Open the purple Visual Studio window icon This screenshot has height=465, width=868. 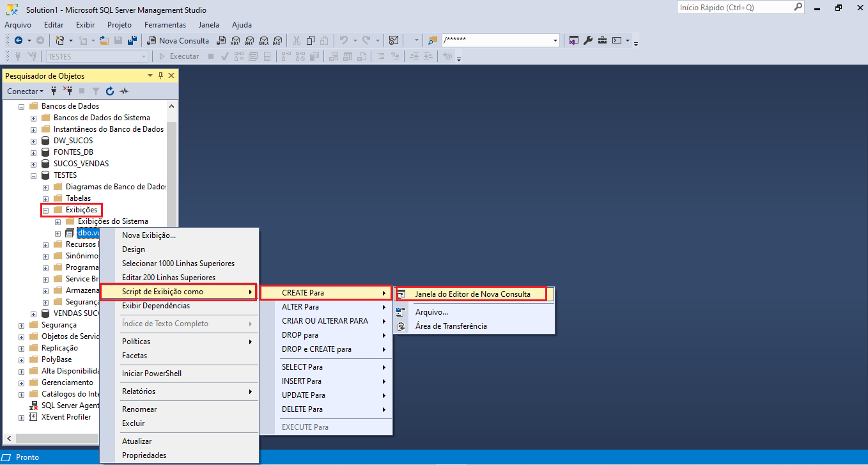click(573, 40)
